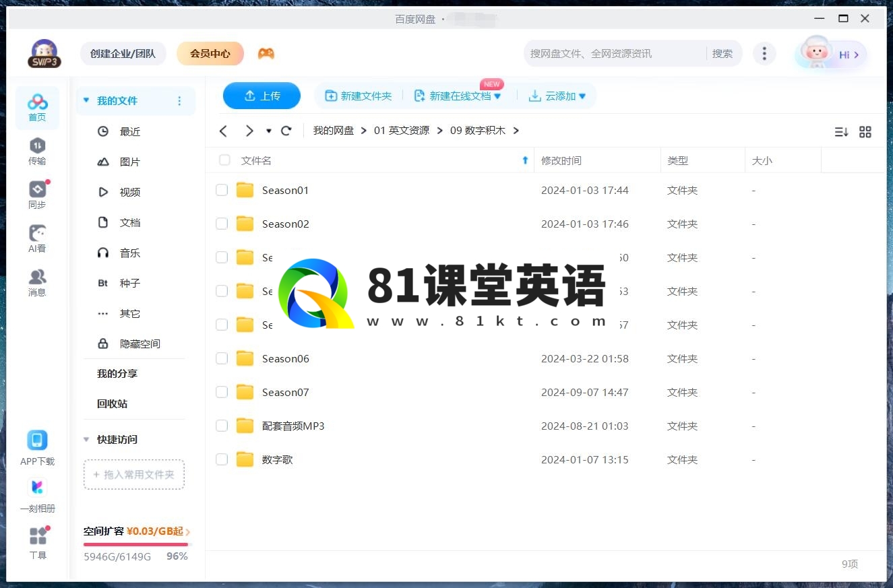Image resolution: width=893 pixels, height=588 pixels.
Task: Click the 视频 play icon
Action: pos(103,192)
